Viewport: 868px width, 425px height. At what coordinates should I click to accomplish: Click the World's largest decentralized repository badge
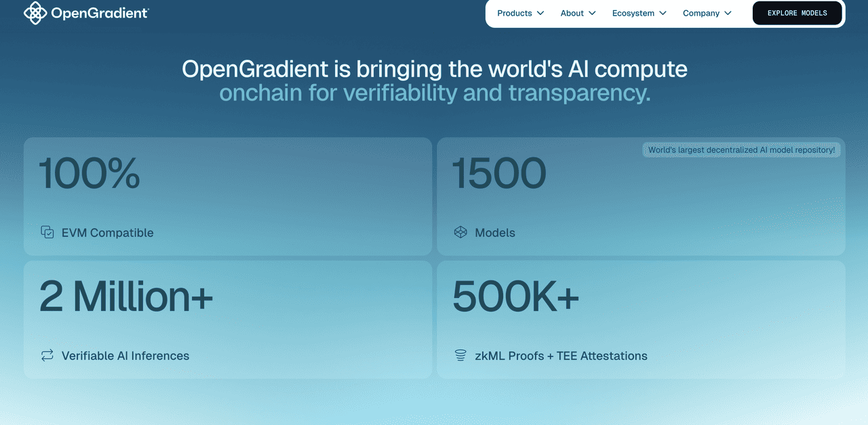tap(741, 150)
